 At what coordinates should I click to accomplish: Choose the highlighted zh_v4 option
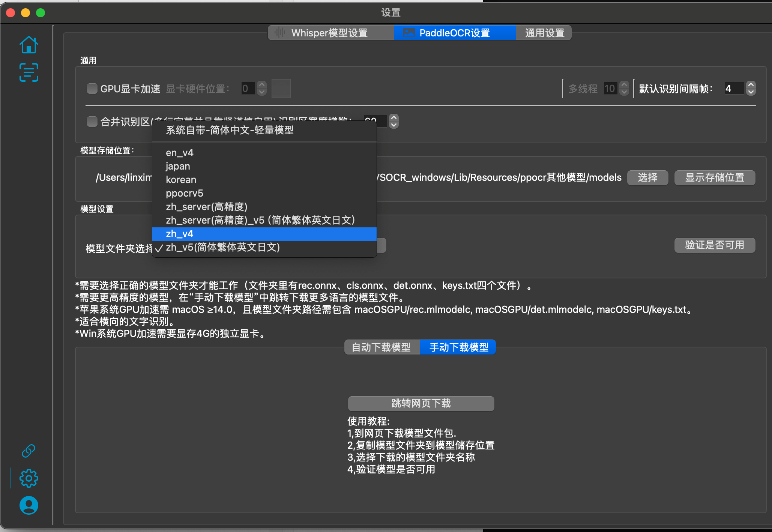click(x=264, y=234)
